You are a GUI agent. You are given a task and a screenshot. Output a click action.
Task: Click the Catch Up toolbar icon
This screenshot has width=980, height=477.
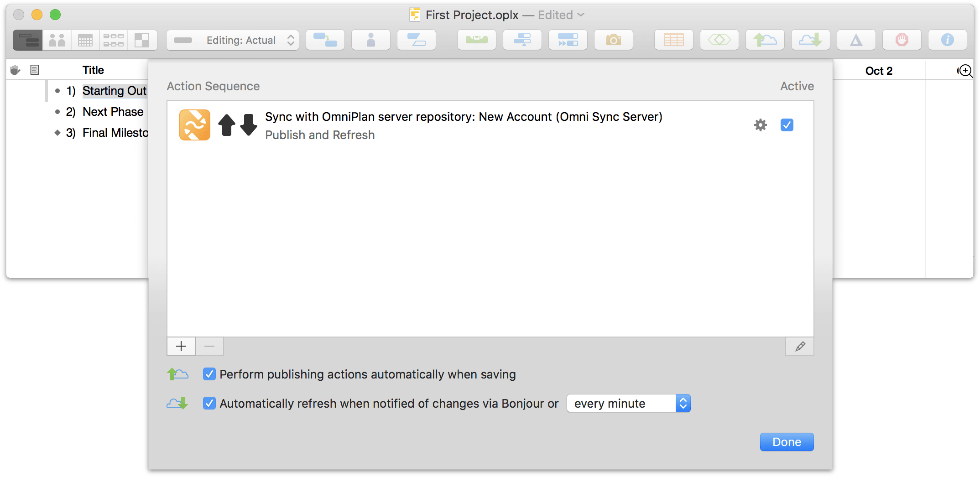point(568,40)
